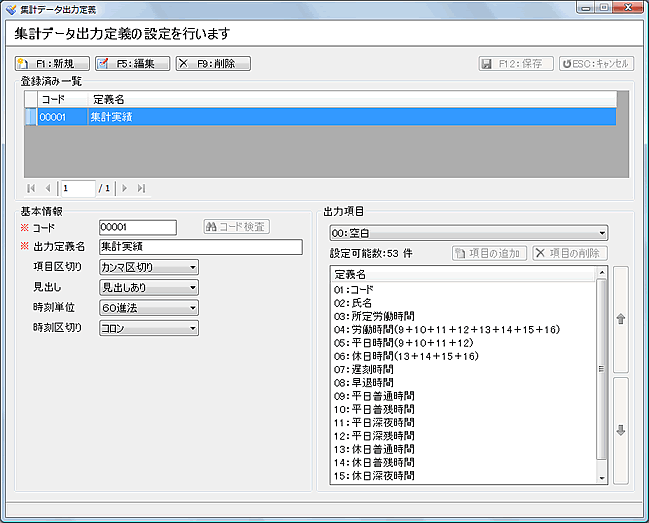Image resolution: width=649 pixels, height=523 pixels.
Task: Click the 定義名 header in the output item list
Action: click(464, 274)
